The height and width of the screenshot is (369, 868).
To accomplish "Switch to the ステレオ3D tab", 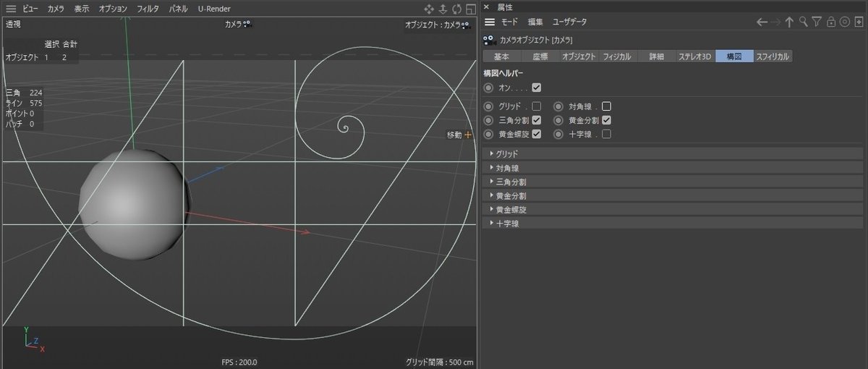I will [x=695, y=56].
